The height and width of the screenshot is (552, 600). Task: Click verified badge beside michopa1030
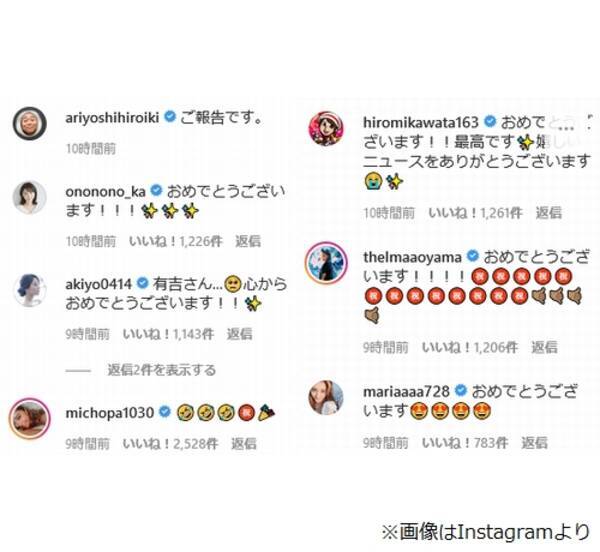point(165,412)
